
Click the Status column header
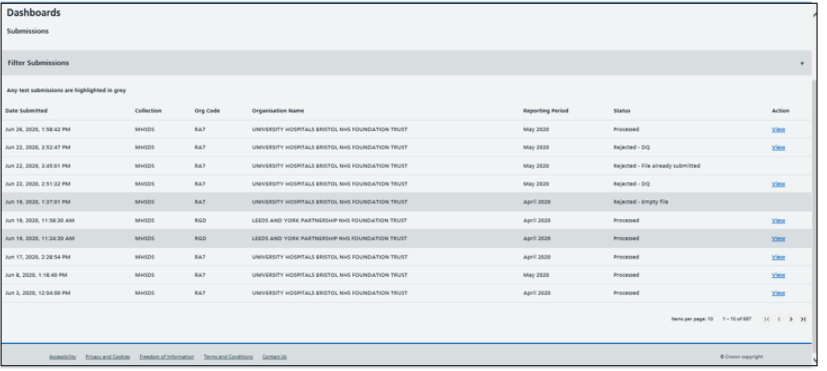pos(621,111)
